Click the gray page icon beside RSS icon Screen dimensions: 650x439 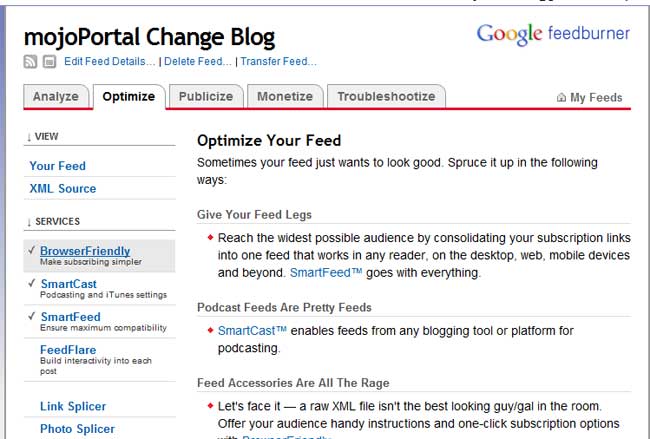(x=49, y=62)
